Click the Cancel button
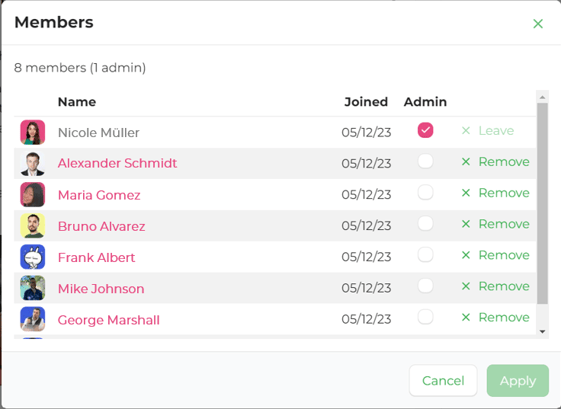Image resolution: width=561 pixels, height=409 pixels. point(443,380)
